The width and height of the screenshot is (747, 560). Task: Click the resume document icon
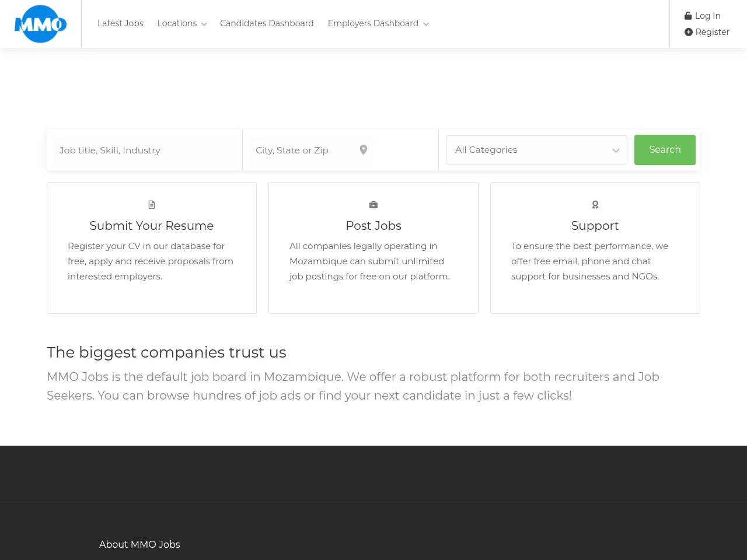coord(152,205)
